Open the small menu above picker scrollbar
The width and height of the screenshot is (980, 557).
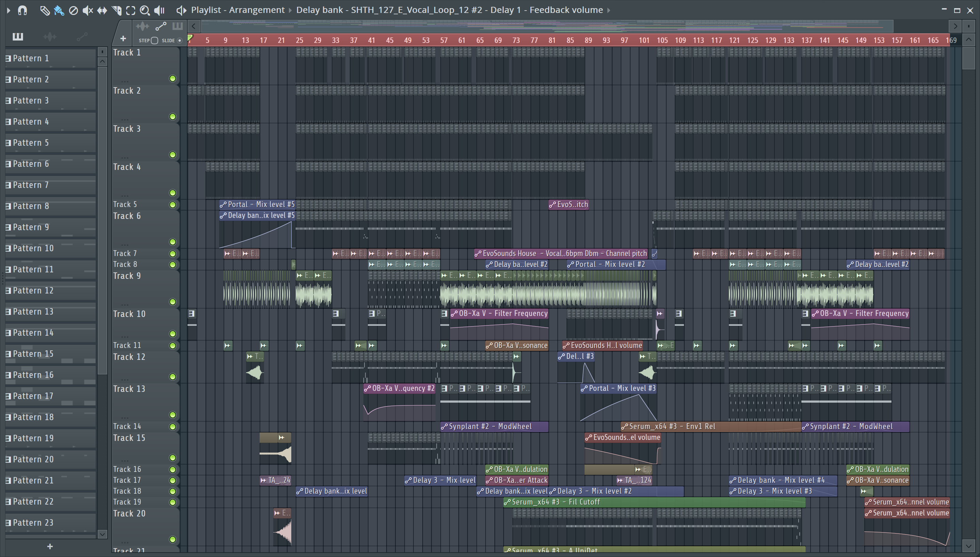click(x=102, y=51)
